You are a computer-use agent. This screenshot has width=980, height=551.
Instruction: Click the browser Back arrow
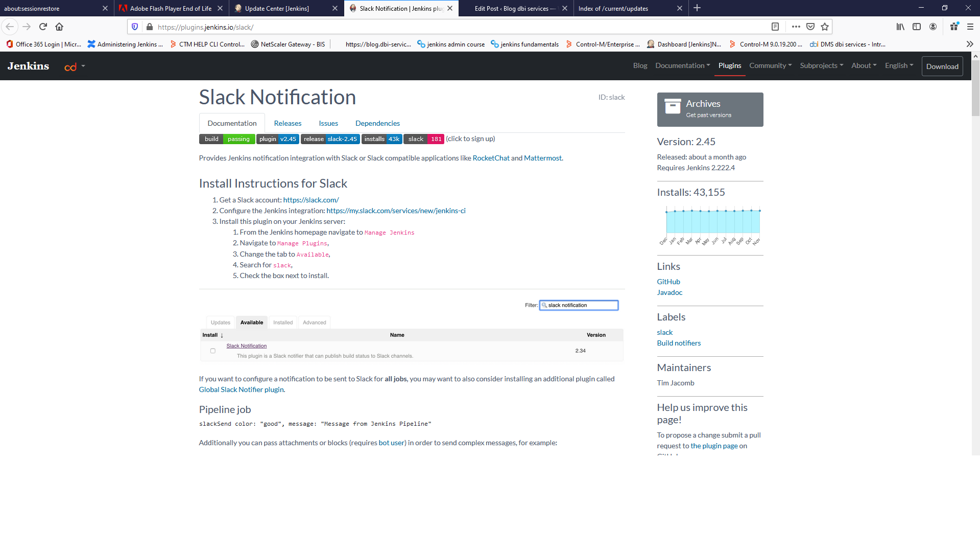coord(10,27)
